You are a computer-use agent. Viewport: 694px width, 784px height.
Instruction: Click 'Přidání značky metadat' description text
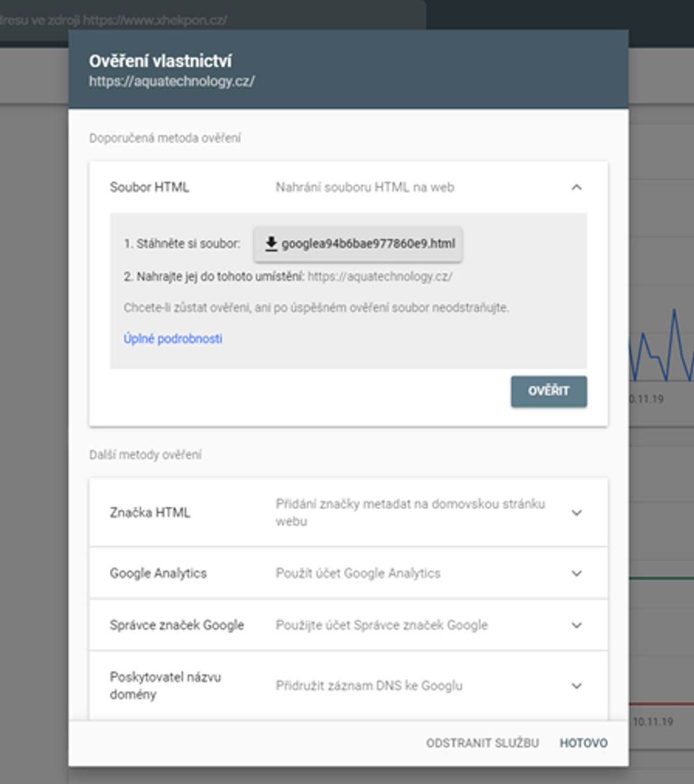410,513
